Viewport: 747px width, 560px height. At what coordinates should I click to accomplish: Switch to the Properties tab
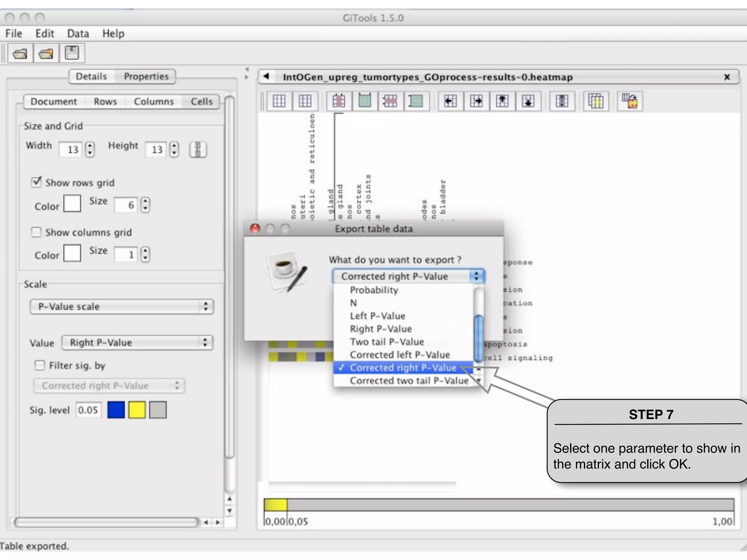(146, 77)
